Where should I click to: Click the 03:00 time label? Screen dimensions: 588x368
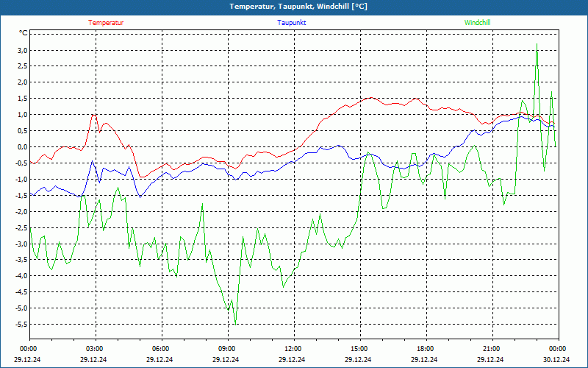[96, 349]
